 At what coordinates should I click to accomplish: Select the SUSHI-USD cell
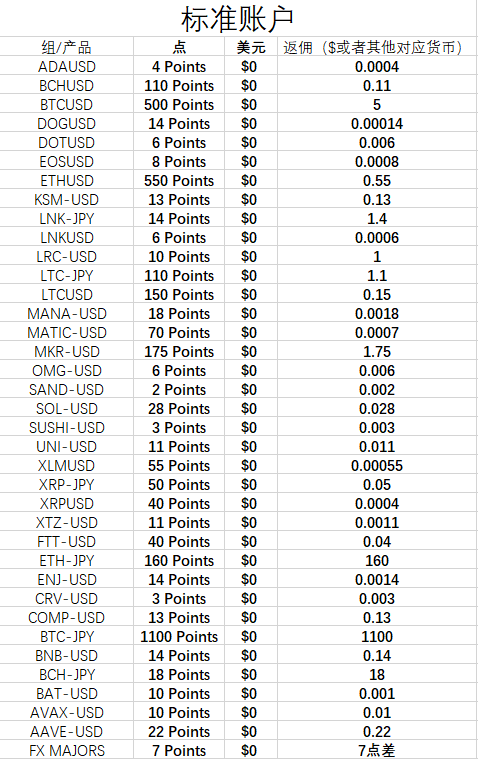(x=67, y=427)
